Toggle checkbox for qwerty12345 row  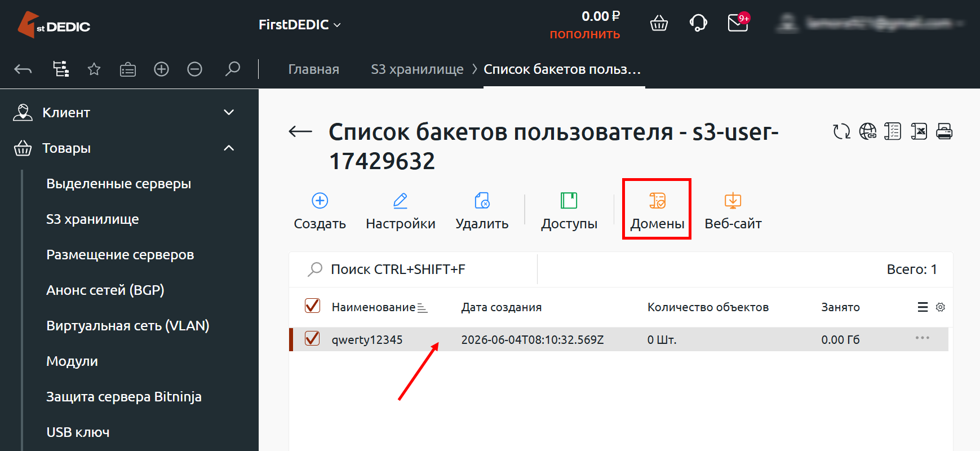click(312, 338)
